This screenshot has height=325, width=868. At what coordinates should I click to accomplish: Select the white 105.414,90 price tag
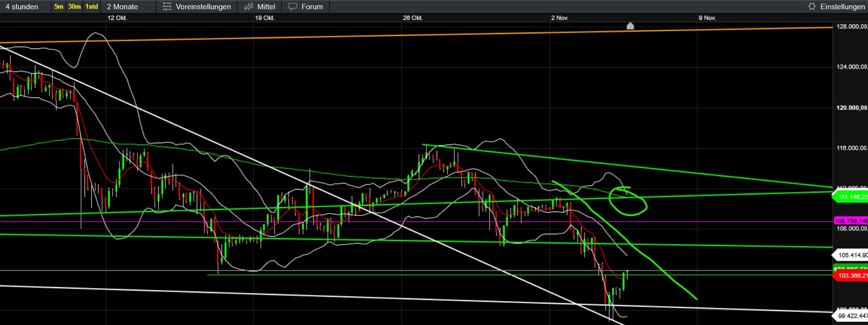click(851, 255)
